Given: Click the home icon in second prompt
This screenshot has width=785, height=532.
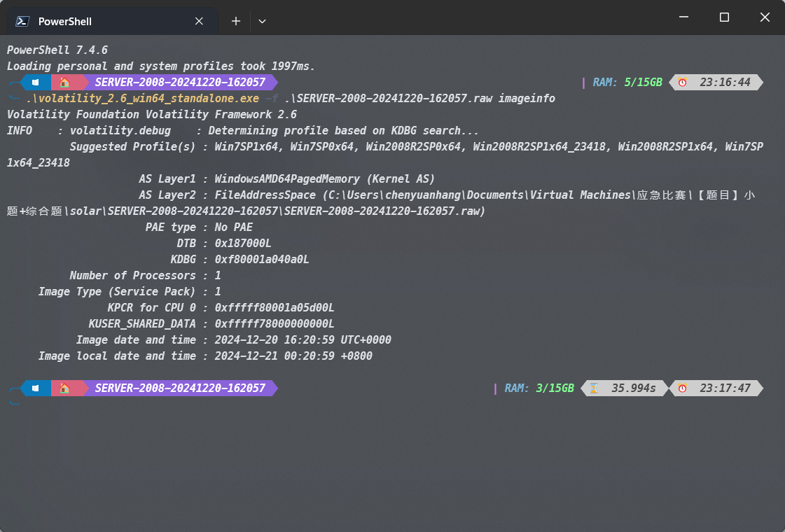Looking at the screenshot, I should pyautogui.click(x=64, y=388).
